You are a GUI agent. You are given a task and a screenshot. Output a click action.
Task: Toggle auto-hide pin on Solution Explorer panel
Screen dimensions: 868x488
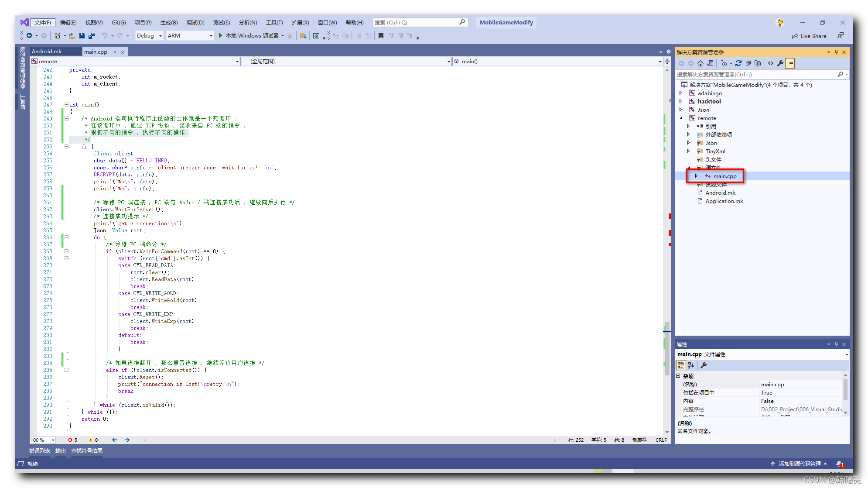point(836,52)
